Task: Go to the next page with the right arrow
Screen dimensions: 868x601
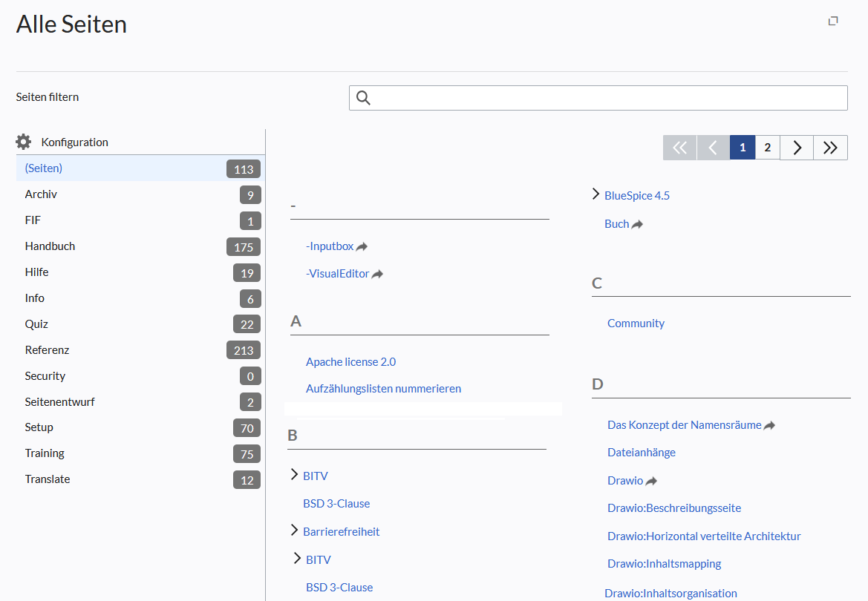Action: [797, 148]
